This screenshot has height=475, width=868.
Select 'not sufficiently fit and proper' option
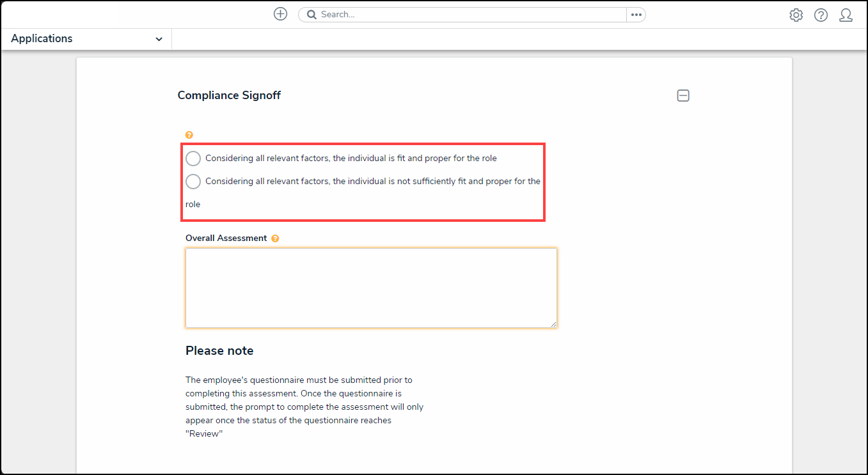(x=193, y=181)
